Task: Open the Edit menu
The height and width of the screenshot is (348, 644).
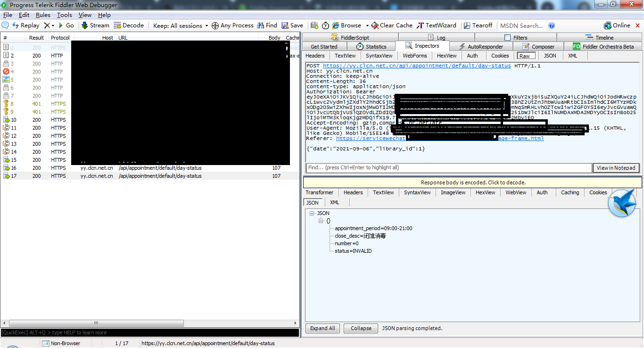Action: pos(24,15)
